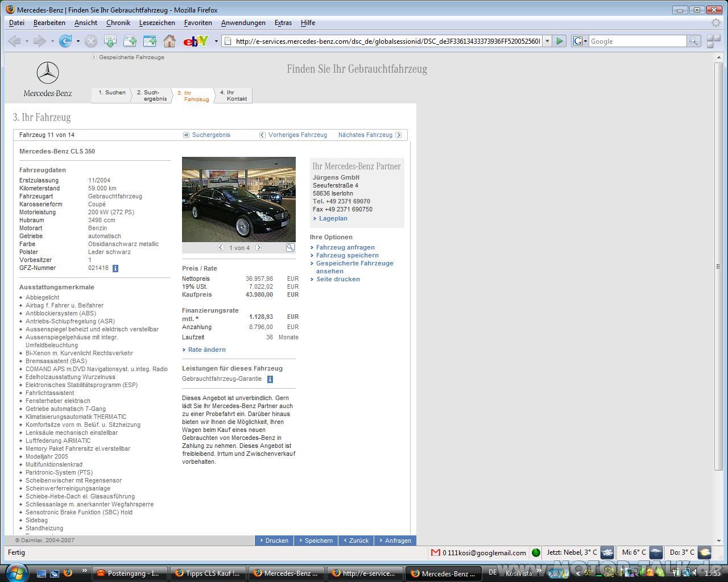Go to the Home page icon

[169, 41]
